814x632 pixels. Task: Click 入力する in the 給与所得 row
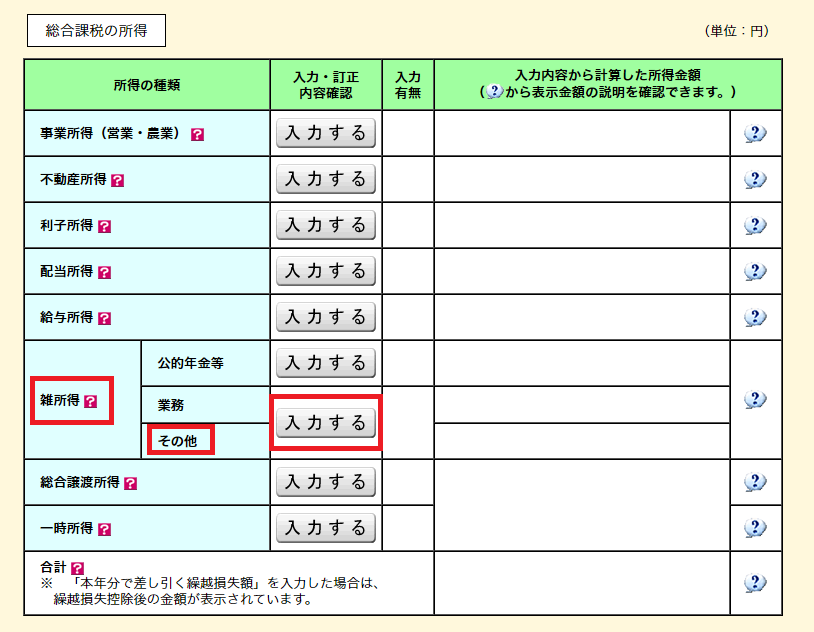[x=325, y=317]
